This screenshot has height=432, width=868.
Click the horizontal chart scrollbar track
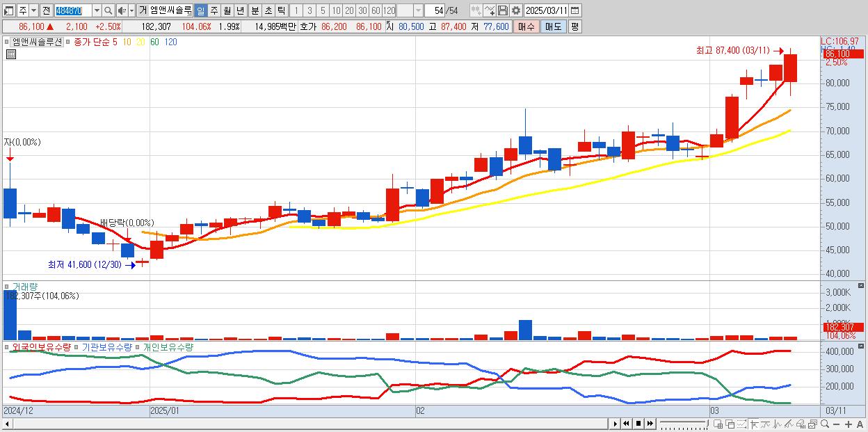tap(310, 424)
